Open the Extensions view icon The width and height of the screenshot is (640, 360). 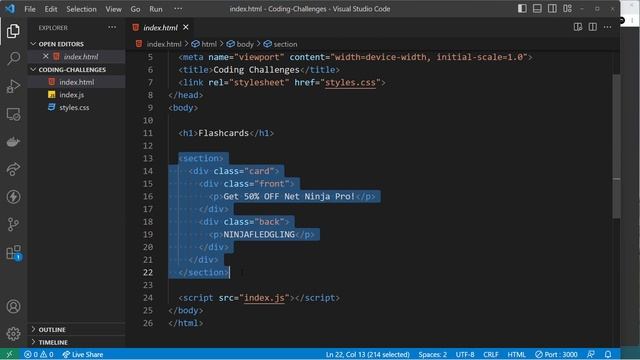(13, 252)
